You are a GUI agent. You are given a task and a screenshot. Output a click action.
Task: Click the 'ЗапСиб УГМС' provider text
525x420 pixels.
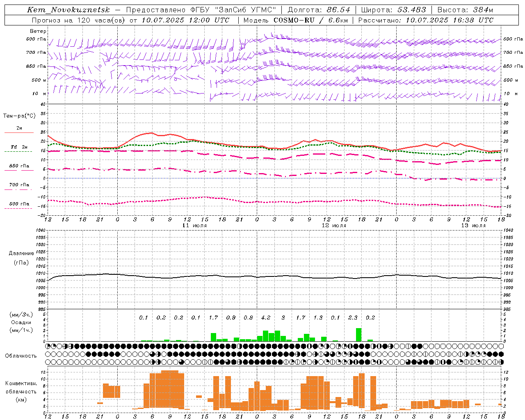(x=245, y=10)
